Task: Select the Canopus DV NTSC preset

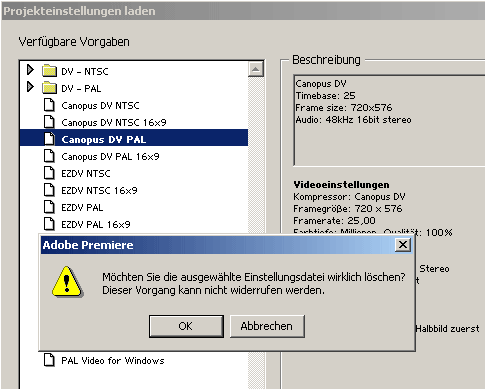Action: coord(100,106)
